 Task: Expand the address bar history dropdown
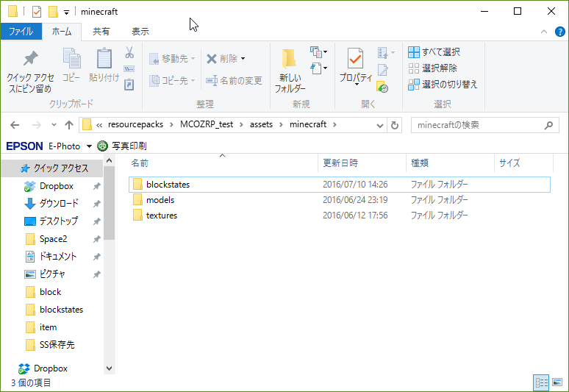(379, 126)
